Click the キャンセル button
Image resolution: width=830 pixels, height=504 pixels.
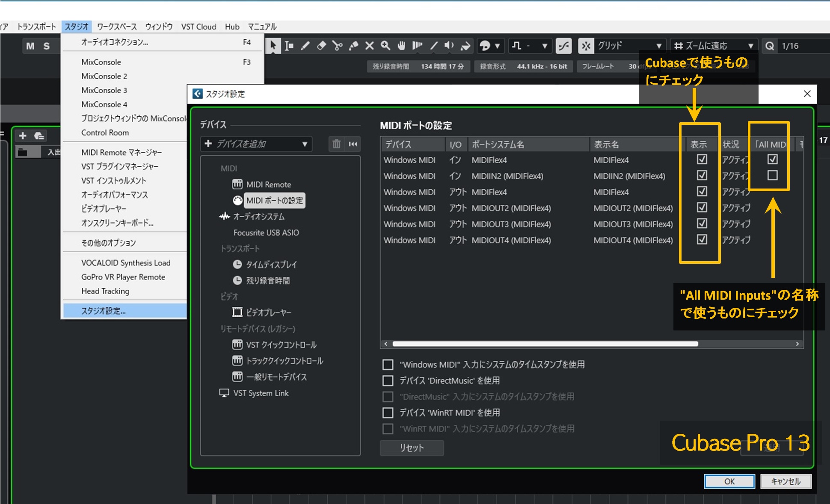point(786,481)
